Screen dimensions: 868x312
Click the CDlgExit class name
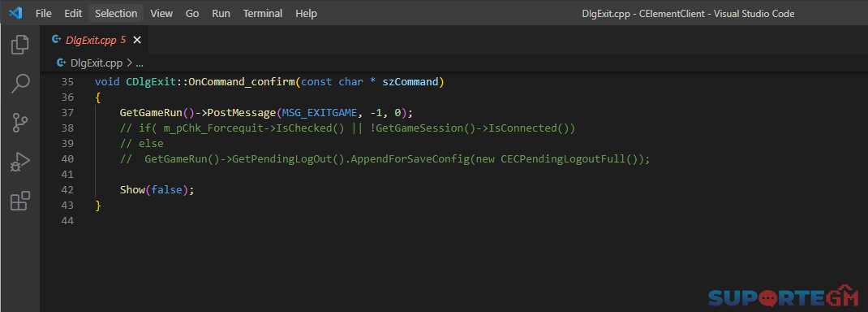151,82
